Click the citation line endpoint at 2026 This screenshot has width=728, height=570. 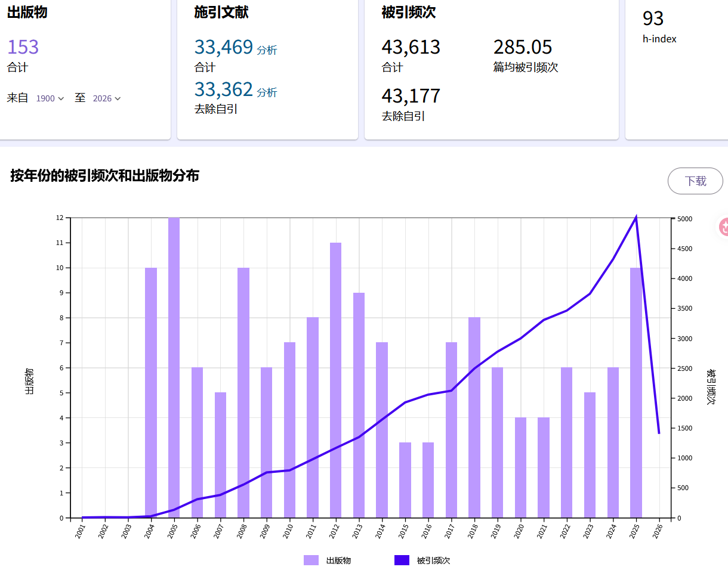pos(659,433)
